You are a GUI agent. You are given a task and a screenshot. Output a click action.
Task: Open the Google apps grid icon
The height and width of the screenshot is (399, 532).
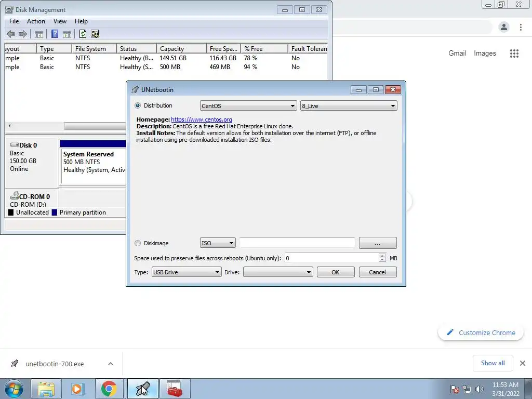514,54
